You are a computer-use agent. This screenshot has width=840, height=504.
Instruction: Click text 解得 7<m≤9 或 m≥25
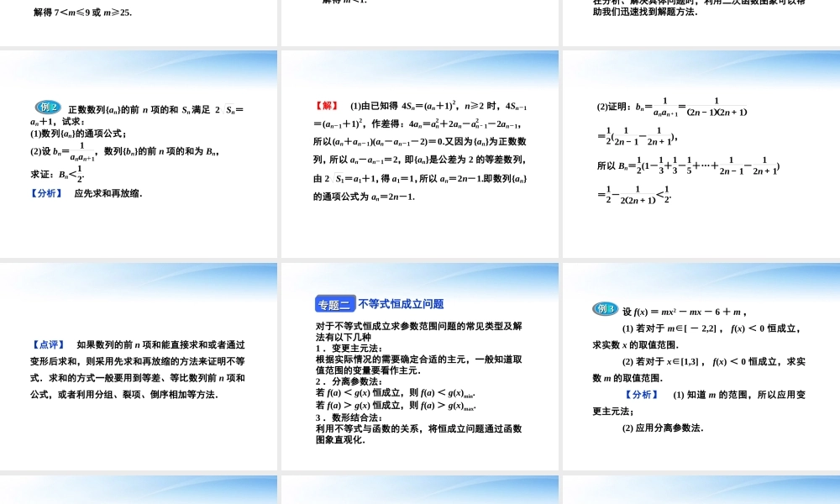(82, 13)
